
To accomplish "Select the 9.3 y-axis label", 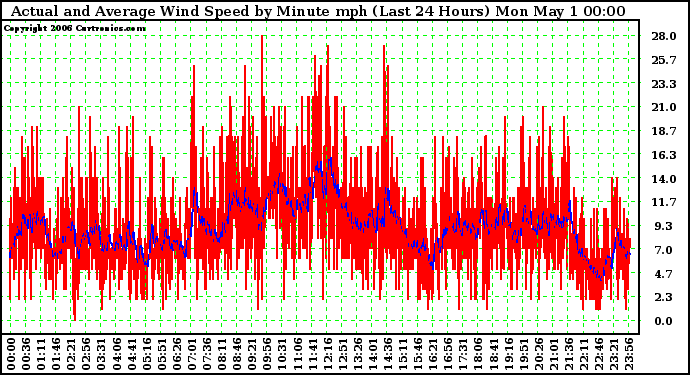I will click(x=664, y=226).
